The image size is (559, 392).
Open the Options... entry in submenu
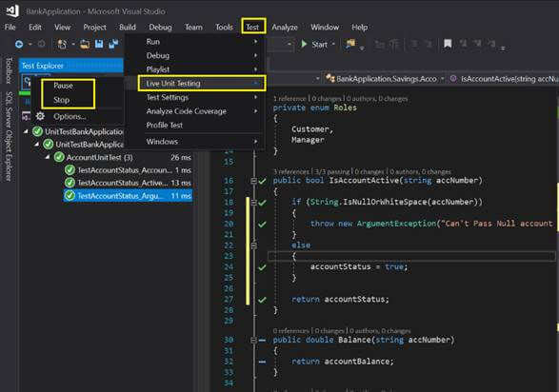tap(70, 116)
